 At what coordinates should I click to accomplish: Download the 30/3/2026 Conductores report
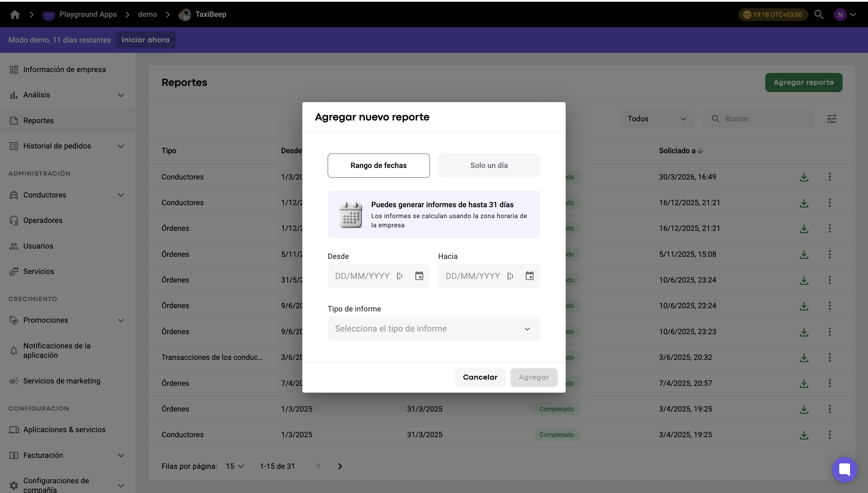pyautogui.click(x=804, y=177)
